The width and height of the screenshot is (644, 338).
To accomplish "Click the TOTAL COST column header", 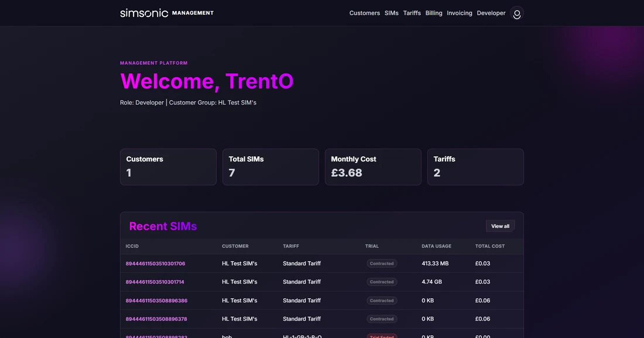I will click(x=490, y=246).
